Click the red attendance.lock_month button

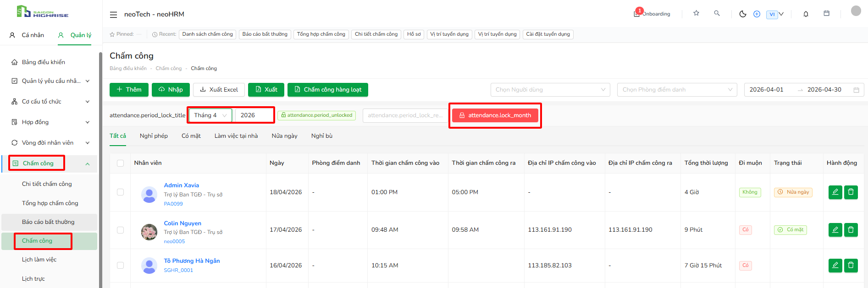tap(495, 115)
